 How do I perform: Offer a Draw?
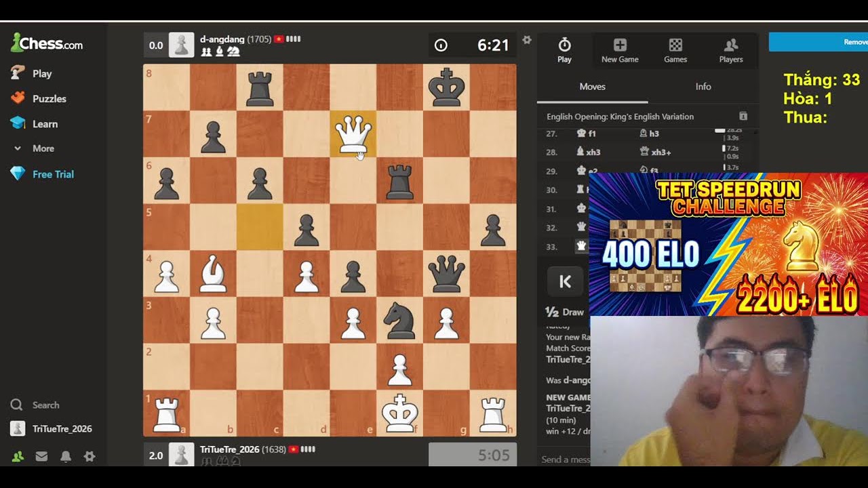[566, 312]
